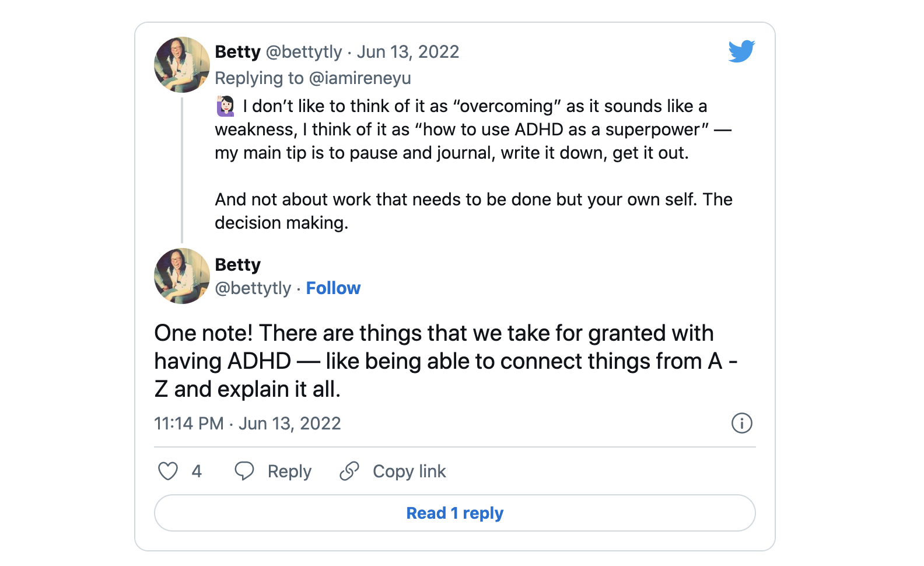This screenshot has height=566, width=924.
Task: Open the parent tweet's Jun 13, 2022 date
Action: tap(408, 52)
